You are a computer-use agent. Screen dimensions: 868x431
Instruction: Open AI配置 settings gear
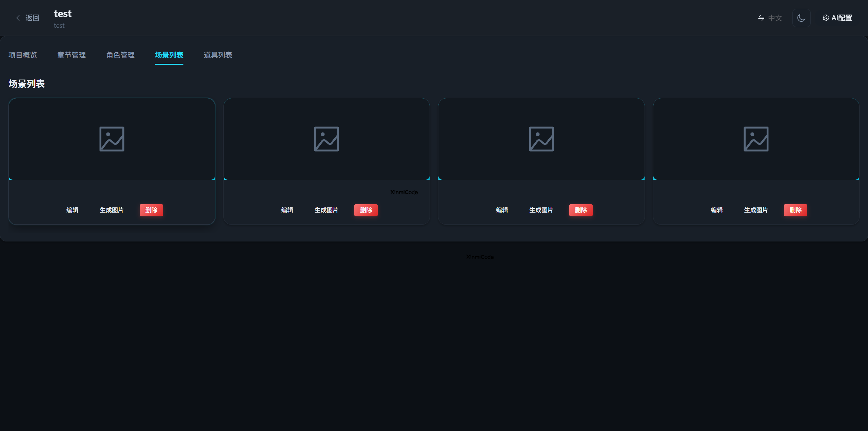pyautogui.click(x=826, y=18)
